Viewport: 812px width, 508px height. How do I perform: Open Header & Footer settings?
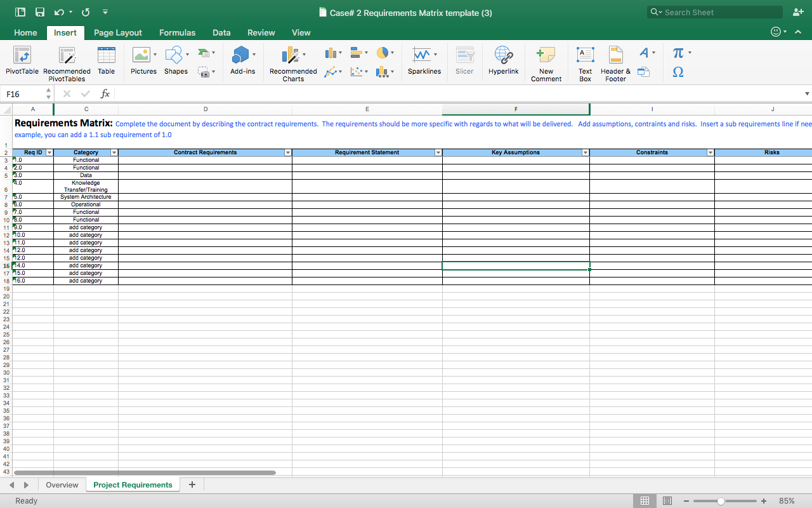[x=615, y=62]
